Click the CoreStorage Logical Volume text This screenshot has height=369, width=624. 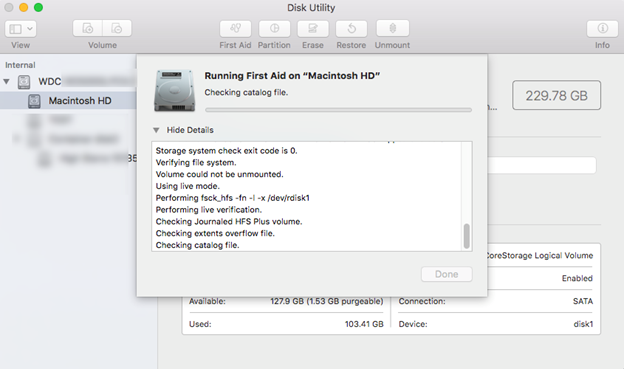(x=540, y=256)
